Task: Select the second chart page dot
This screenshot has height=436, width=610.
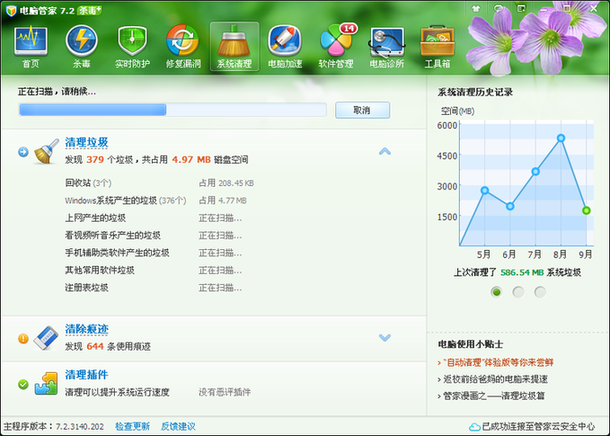Action: coord(518,292)
